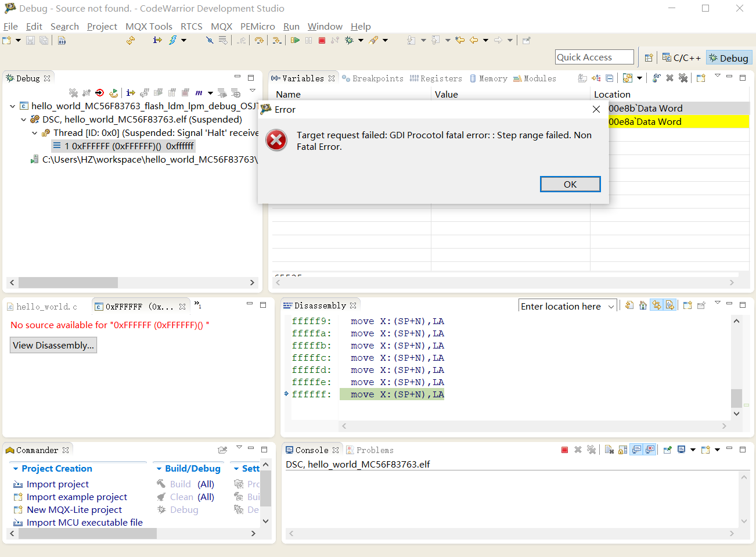Viewport: 756px width, 557px height.
Task: Remove all terminated launches in Console toolbar
Action: 592,450
